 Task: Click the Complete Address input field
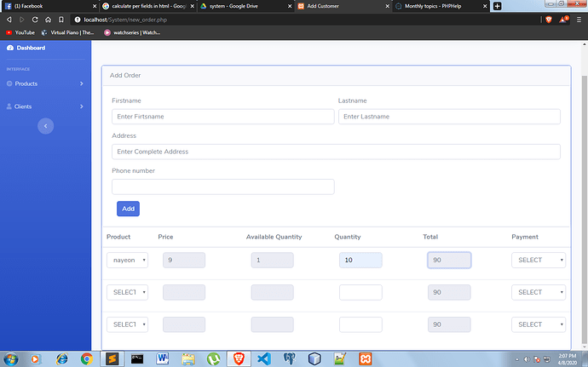[x=336, y=152]
